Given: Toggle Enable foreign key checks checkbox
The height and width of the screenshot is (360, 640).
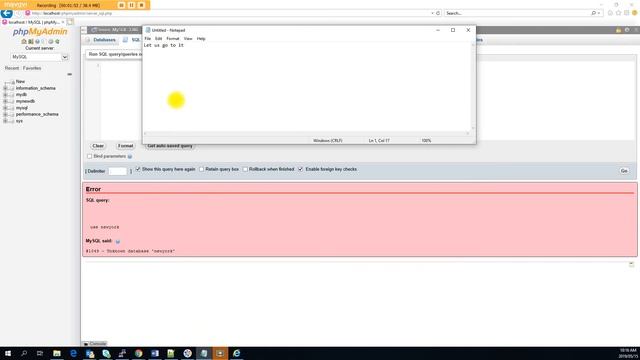Looking at the screenshot, I should point(300,169).
